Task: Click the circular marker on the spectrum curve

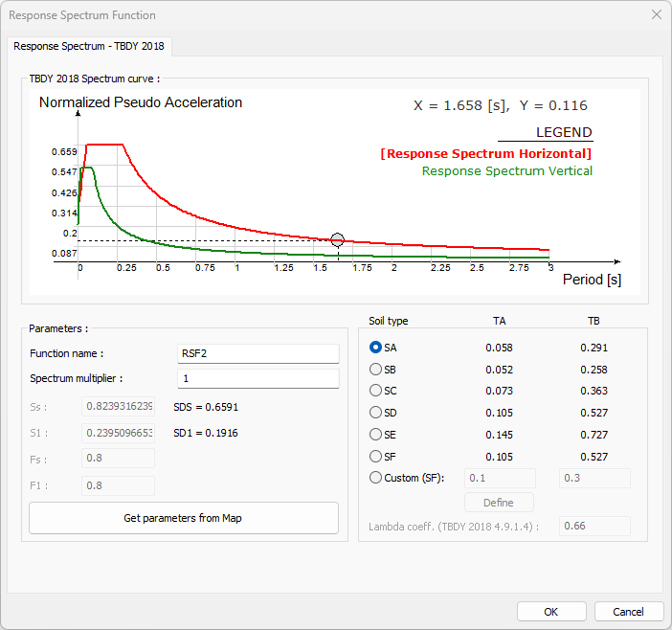Action: click(337, 240)
